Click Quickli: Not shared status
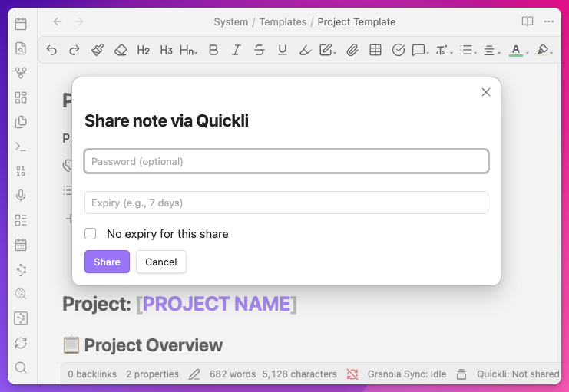This screenshot has height=392, width=569. click(x=518, y=374)
